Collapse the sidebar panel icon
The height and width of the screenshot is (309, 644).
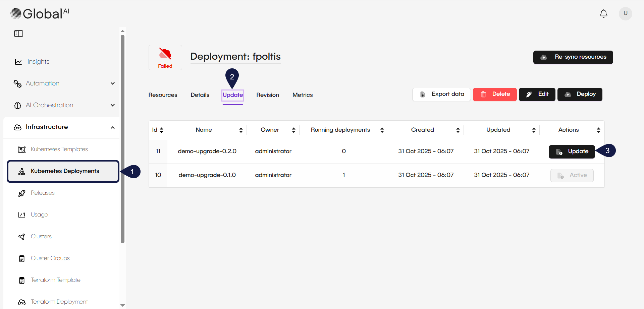[x=18, y=34]
